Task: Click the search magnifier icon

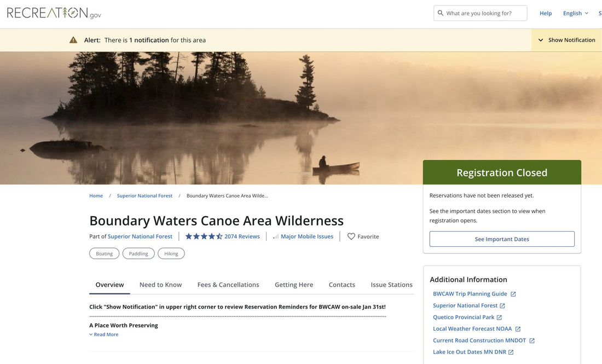Action: (x=441, y=13)
